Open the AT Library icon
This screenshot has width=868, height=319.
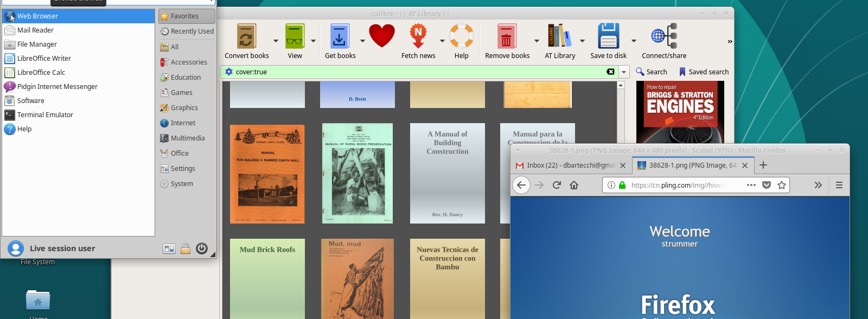[559, 36]
